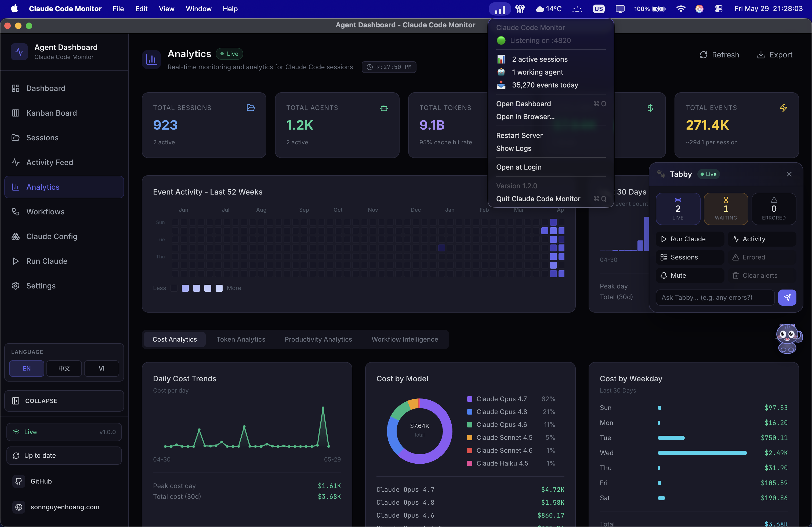This screenshot has height=527, width=812.
Task: Open the Apple menu
Action: [x=14, y=9]
